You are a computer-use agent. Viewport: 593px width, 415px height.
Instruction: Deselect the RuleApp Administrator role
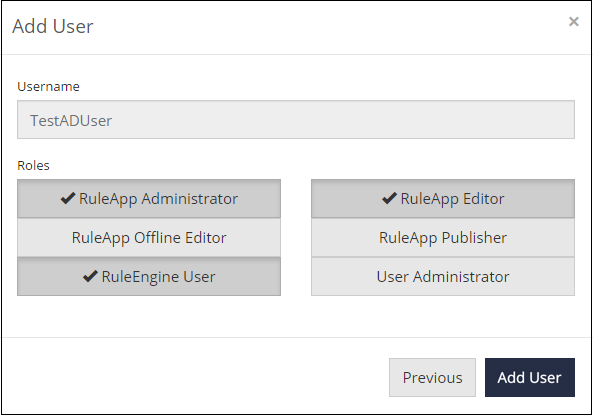[x=149, y=199]
